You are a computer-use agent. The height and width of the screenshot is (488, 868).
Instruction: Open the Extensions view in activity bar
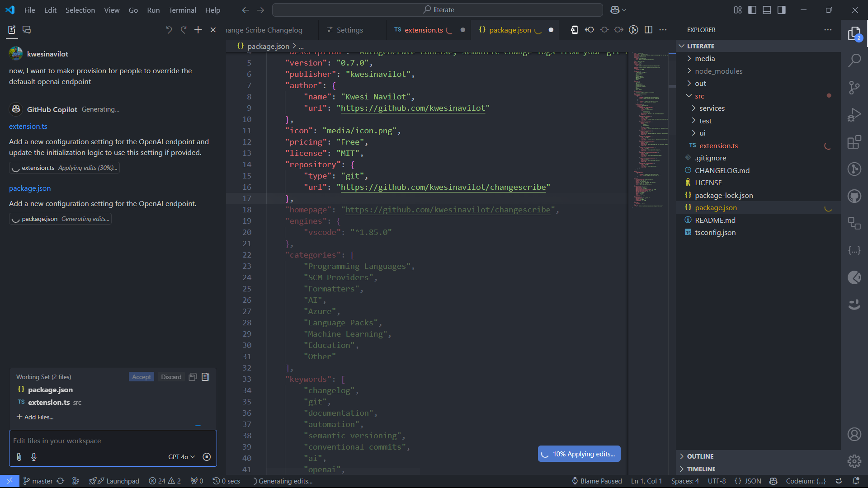854,142
